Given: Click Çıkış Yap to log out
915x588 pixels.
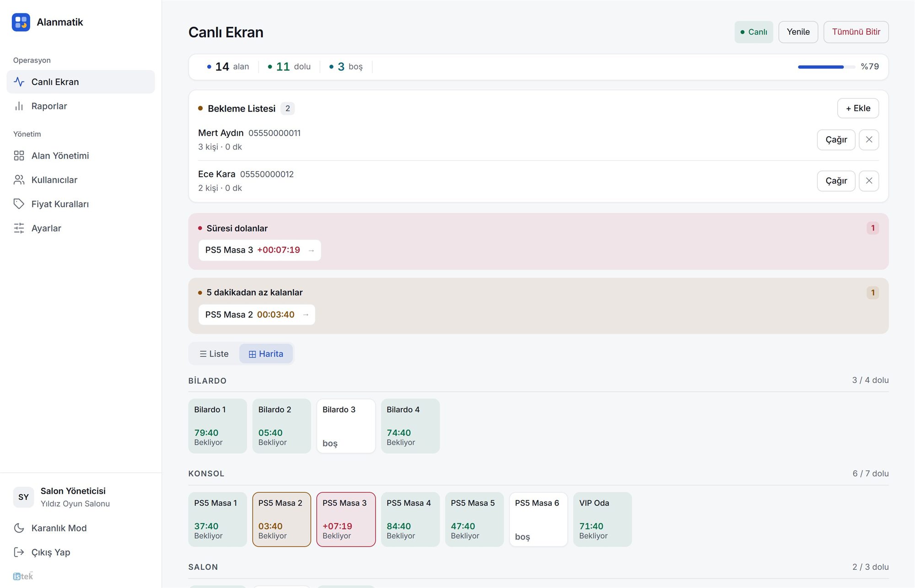Looking at the screenshot, I should [x=81, y=552].
